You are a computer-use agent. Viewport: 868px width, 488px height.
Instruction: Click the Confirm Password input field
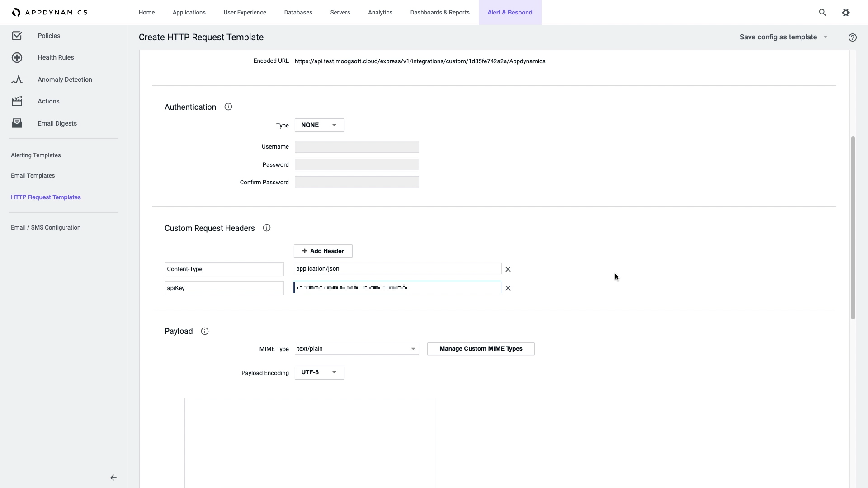pos(357,182)
